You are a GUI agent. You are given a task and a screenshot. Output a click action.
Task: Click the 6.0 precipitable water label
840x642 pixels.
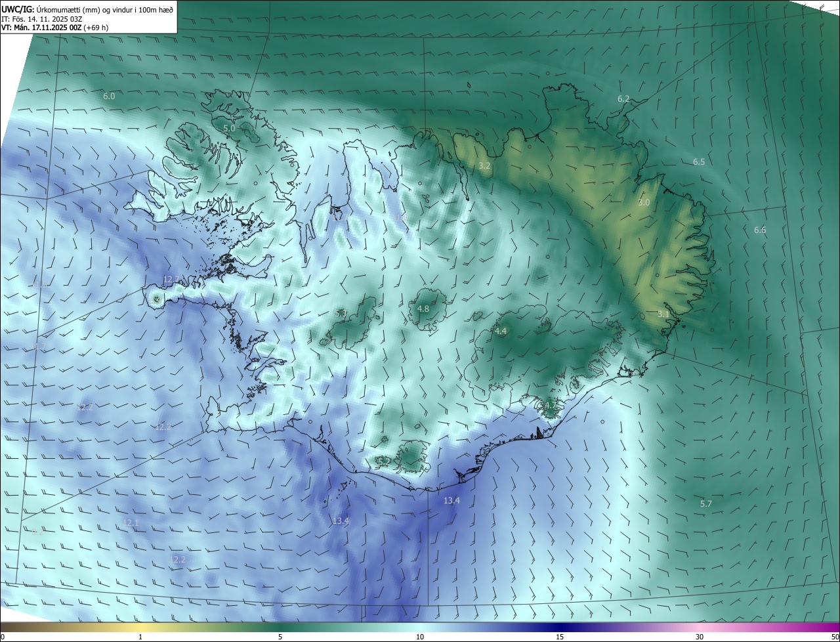pyautogui.click(x=109, y=96)
